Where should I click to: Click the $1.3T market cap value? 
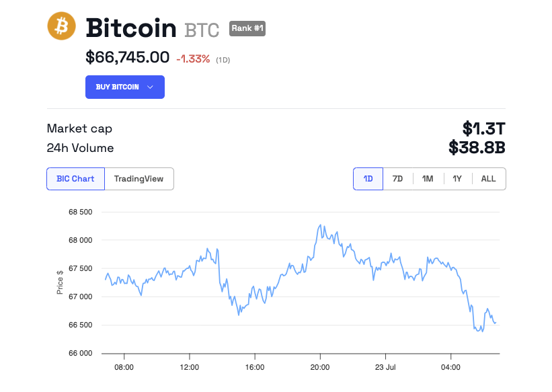[483, 128]
